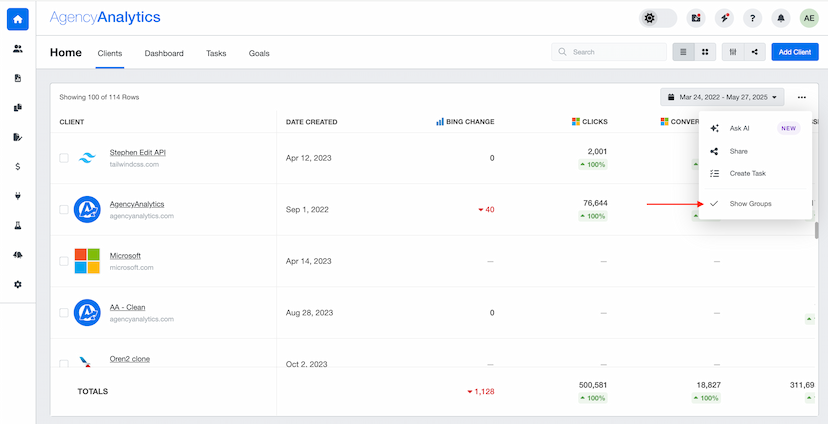Open the Home icon in sidebar

point(17,19)
